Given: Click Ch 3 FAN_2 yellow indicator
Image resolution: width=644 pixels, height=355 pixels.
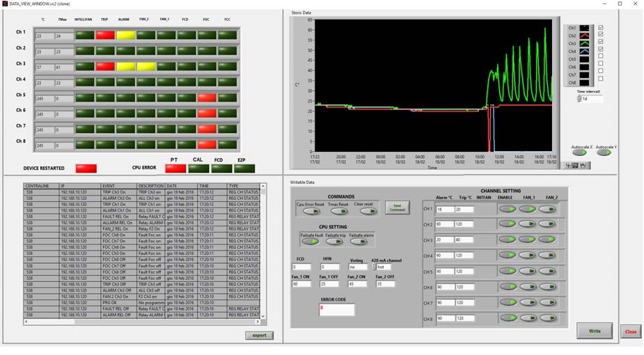Looking at the screenshot, I should (146, 67).
